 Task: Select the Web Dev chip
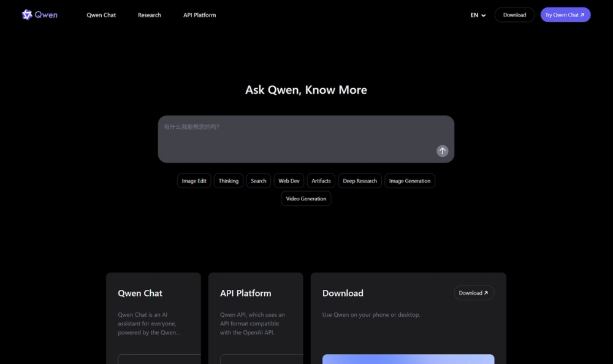(289, 181)
